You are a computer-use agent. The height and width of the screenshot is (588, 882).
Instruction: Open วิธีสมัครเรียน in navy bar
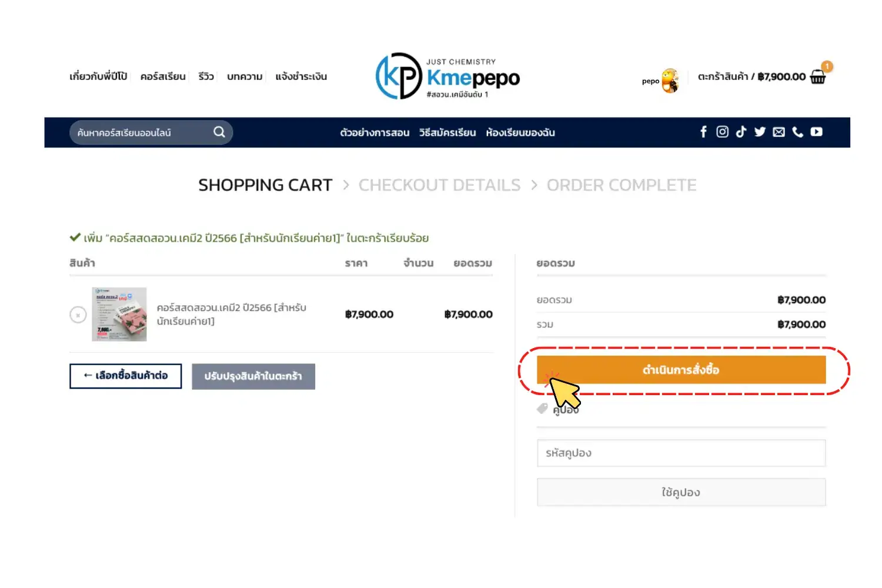tap(447, 132)
